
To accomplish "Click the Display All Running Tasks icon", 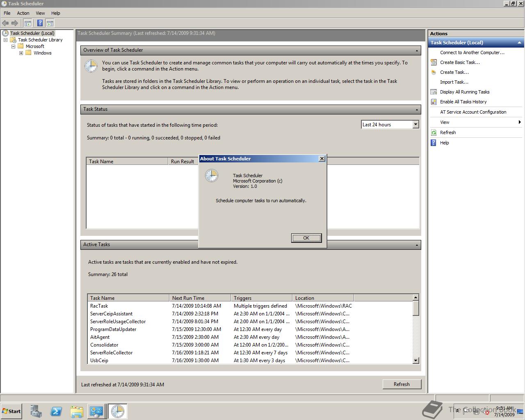I will point(434,92).
